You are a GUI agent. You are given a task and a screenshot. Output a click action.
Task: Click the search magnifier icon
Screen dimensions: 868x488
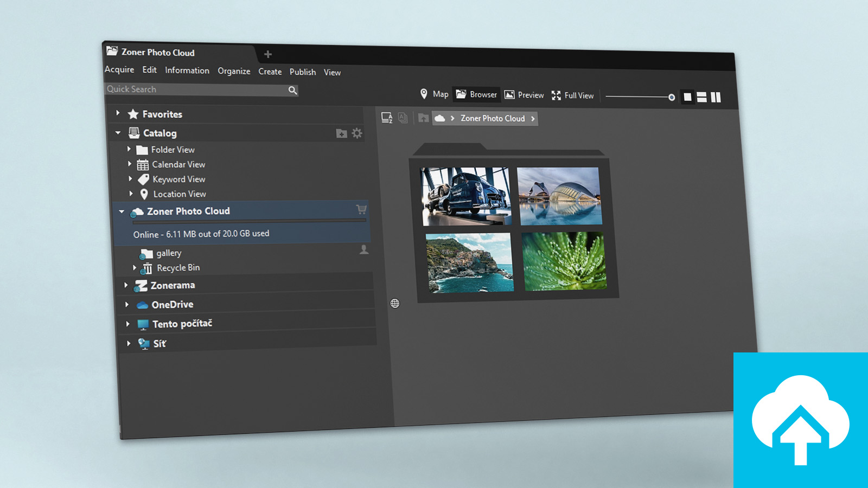pyautogui.click(x=292, y=91)
